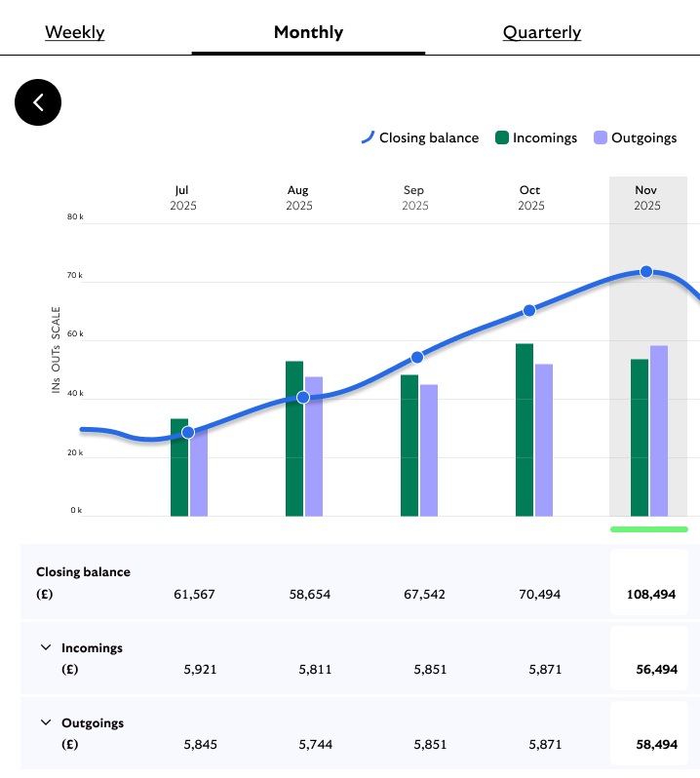
Task: Switch to the Weekly tab
Action: [75, 32]
